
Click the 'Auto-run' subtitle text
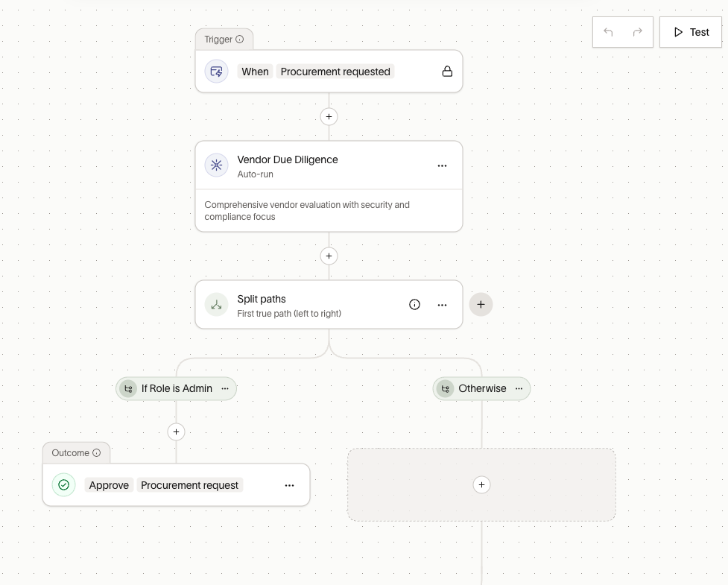(255, 174)
